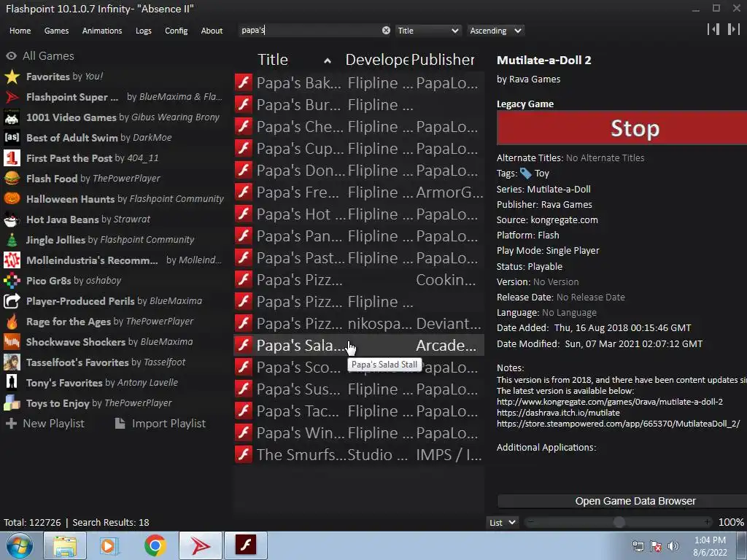
Task: Open Windows Explorer from the taskbar
Action: [x=64, y=545]
